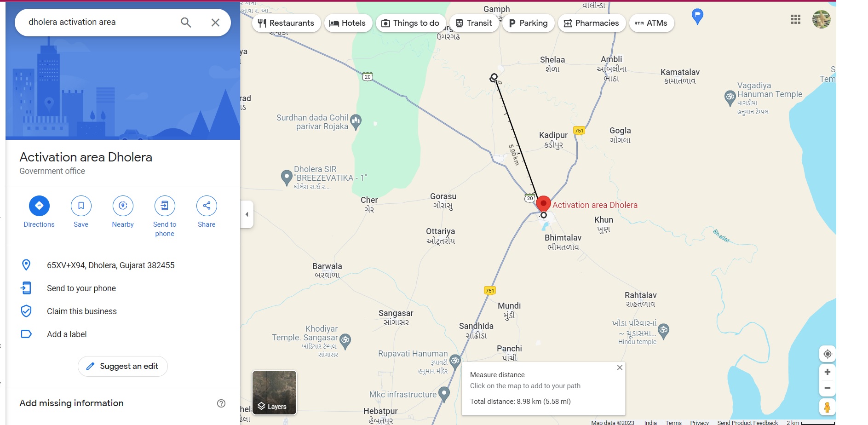
Task: Click the Layers satellite thumbnail
Action: (275, 392)
